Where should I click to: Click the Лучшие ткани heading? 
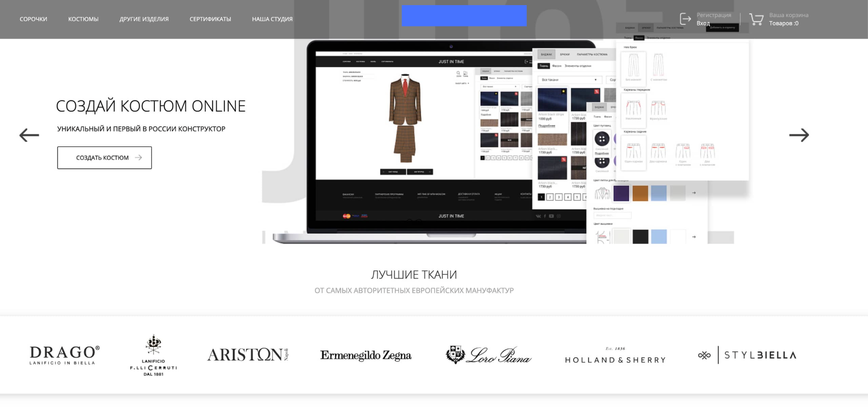(414, 274)
